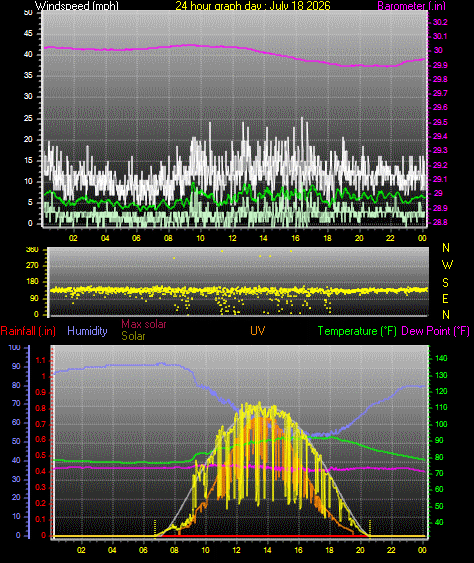This screenshot has height=563, width=474.
Task: Click the 'E' compass direction label
Action: (x=445, y=298)
